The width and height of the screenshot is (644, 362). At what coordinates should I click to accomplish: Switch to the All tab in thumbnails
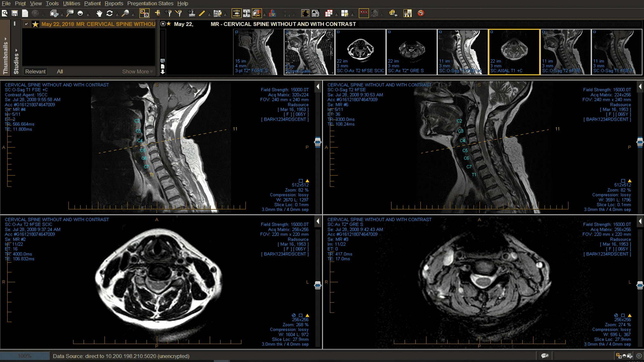point(60,71)
